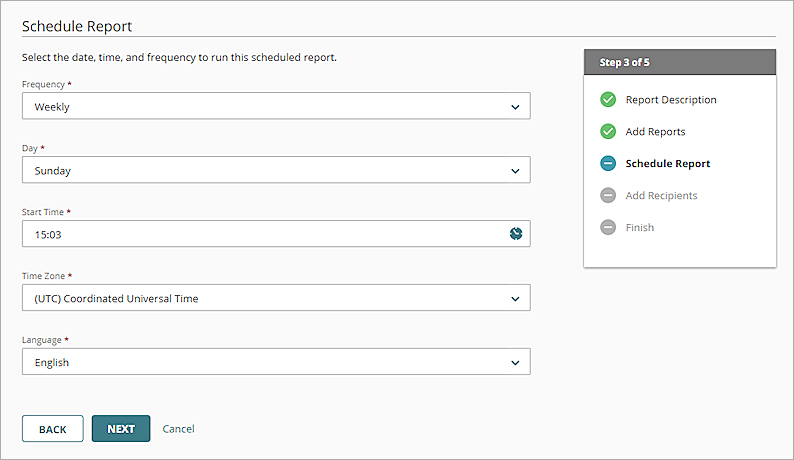Select the Add Recipients step label
Image resolution: width=794 pixels, height=460 pixels.
pos(661,196)
